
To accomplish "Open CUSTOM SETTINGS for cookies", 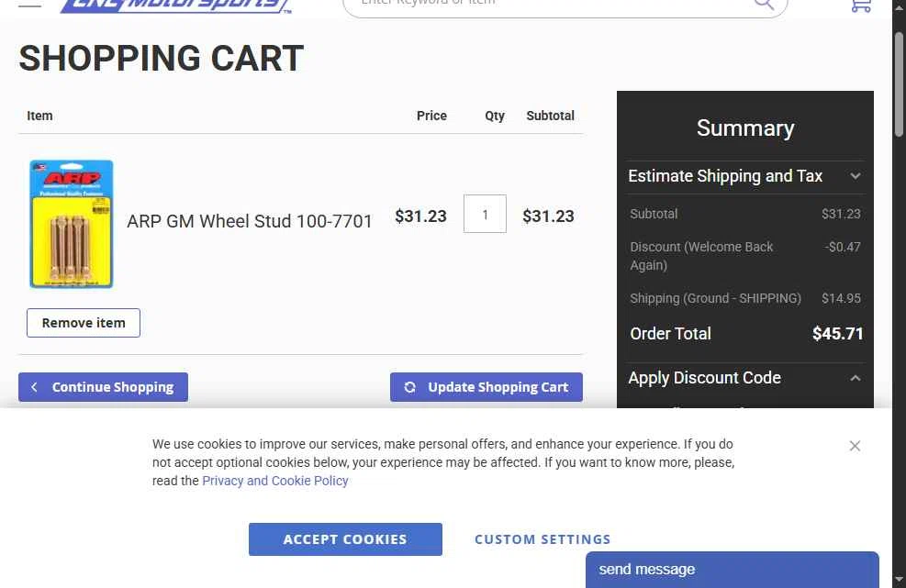I will (542, 539).
